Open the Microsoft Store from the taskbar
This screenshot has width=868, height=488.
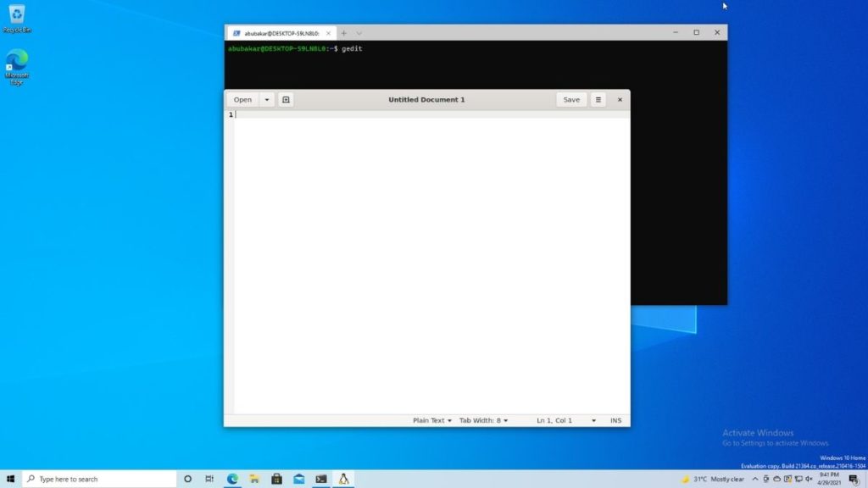pos(276,479)
